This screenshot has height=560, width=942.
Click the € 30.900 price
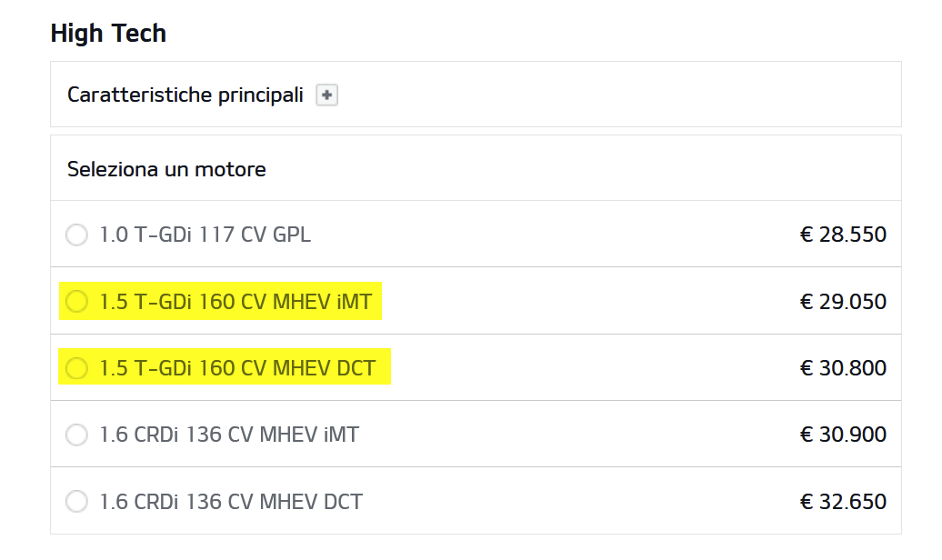843,435
